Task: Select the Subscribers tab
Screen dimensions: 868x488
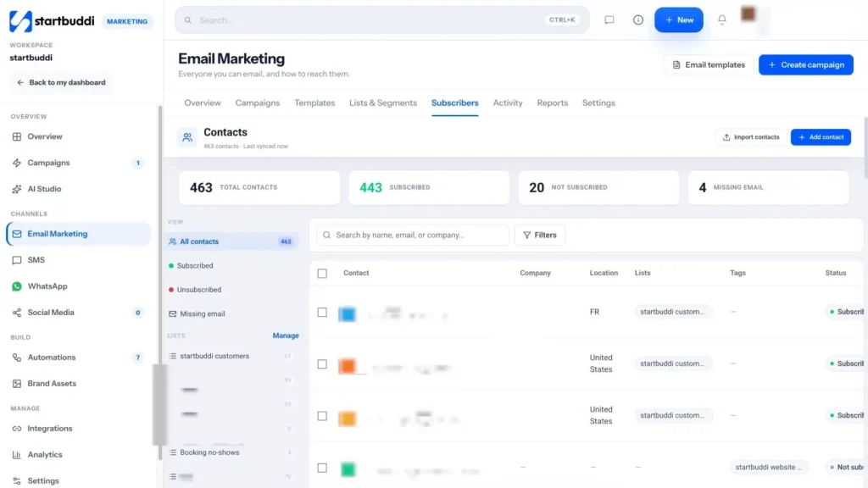Action: click(455, 103)
